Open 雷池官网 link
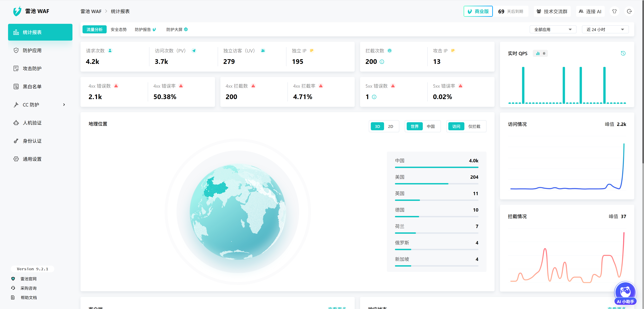 (29, 279)
